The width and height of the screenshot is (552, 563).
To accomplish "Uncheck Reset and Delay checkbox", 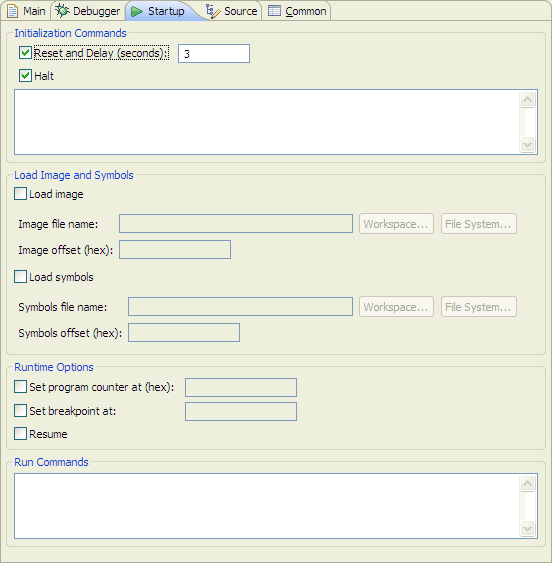I will point(25,53).
